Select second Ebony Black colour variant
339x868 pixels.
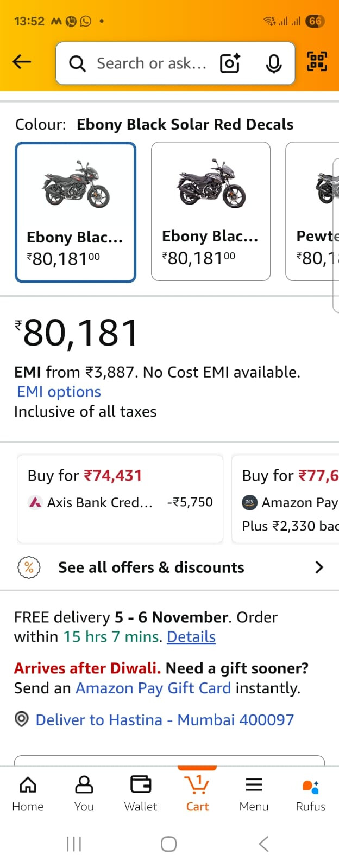click(x=211, y=212)
